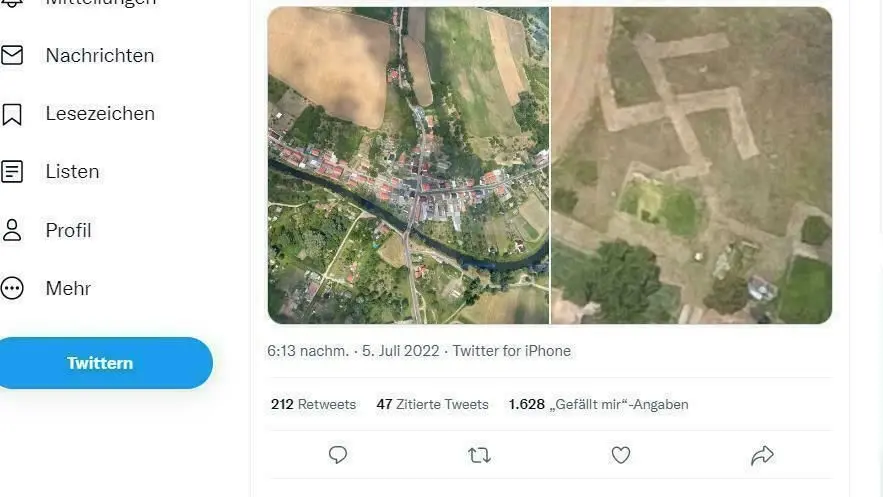The image size is (883, 497).
Task: Open the 47 Zitierte Tweets link
Action: [x=432, y=404]
